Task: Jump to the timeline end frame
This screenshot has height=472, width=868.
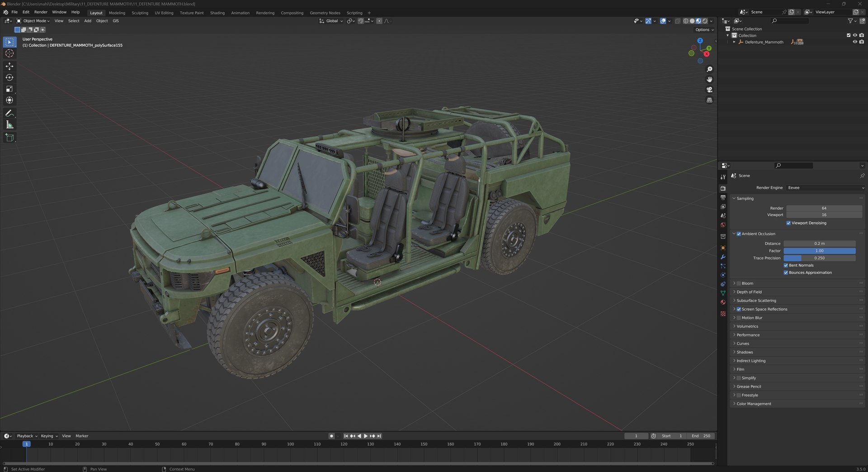Action: click(379, 436)
